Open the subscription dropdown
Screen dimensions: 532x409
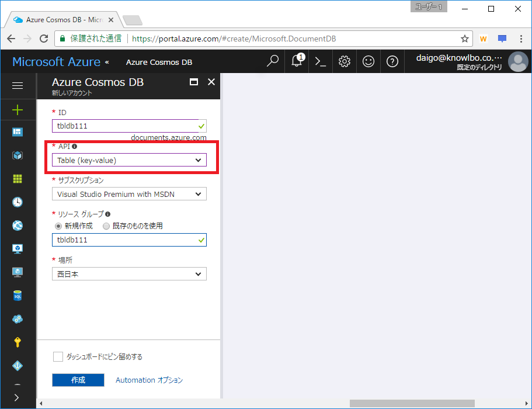coord(129,194)
